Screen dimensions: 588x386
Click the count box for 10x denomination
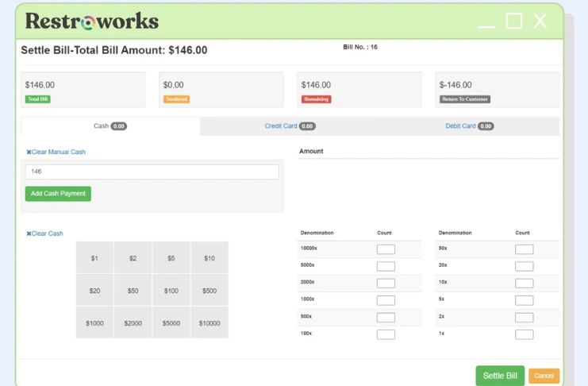(525, 283)
